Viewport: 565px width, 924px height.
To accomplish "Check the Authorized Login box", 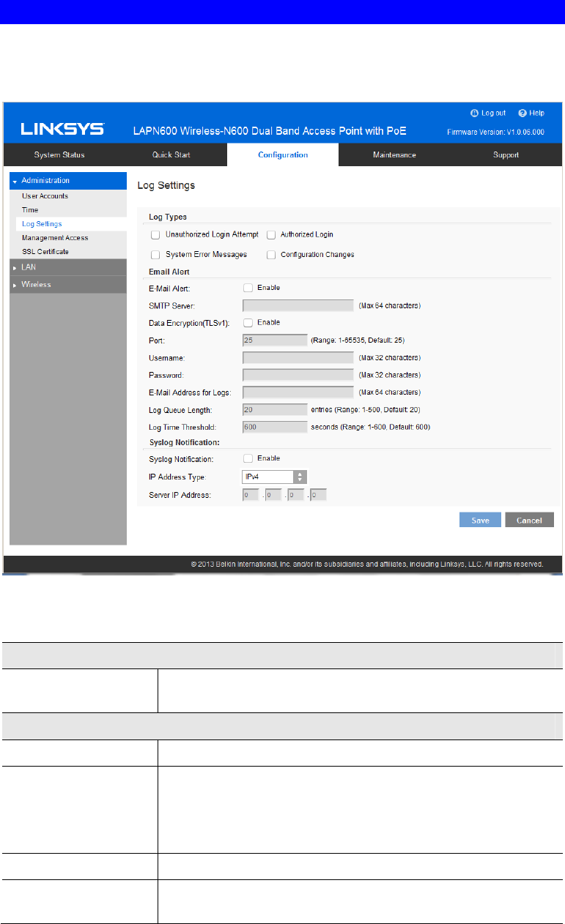I will 270,235.
